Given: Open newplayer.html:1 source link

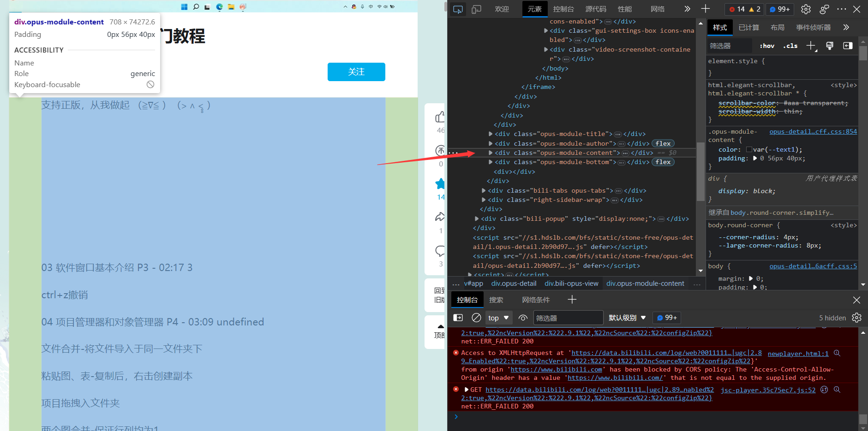Looking at the screenshot, I should (x=798, y=354).
